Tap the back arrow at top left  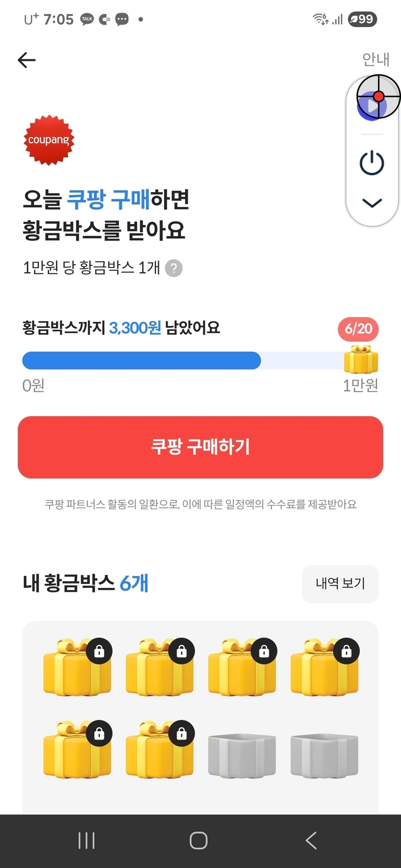coord(27,60)
